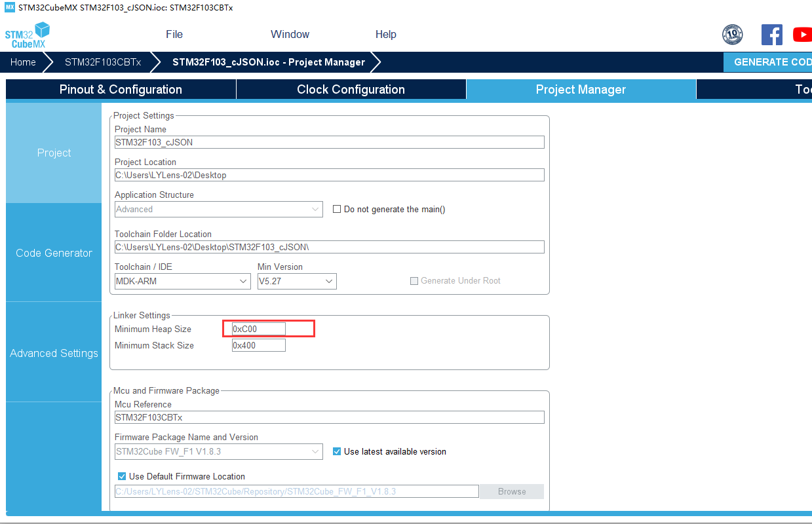Open the Help menu

[x=386, y=34]
